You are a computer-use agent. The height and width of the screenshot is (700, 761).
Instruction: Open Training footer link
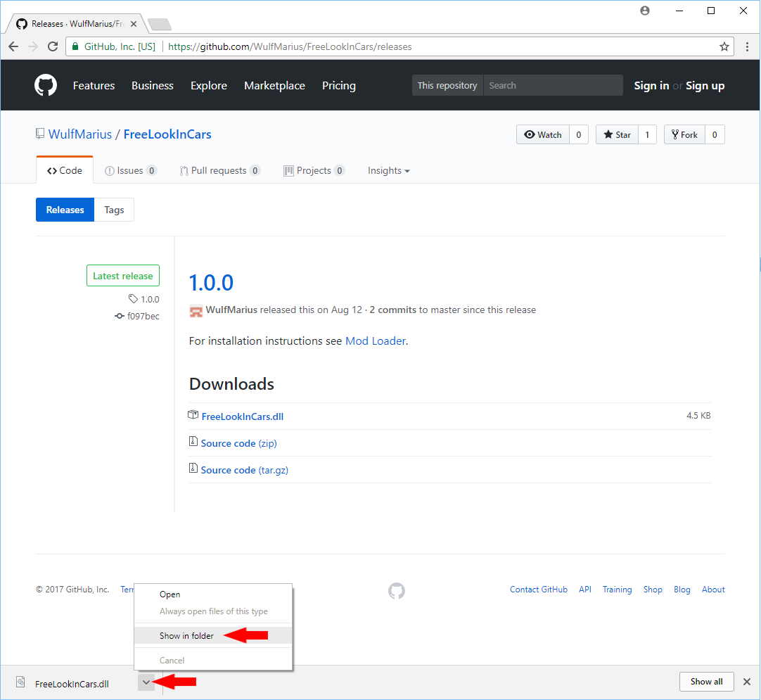coord(617,590)
